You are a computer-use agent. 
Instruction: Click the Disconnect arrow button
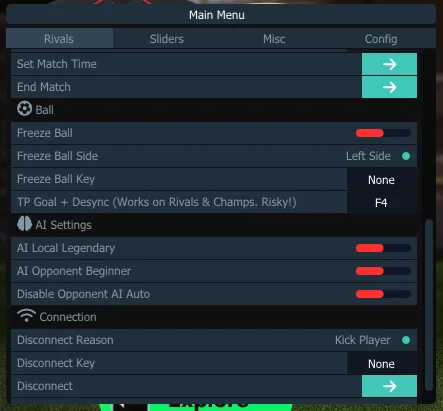389,386
